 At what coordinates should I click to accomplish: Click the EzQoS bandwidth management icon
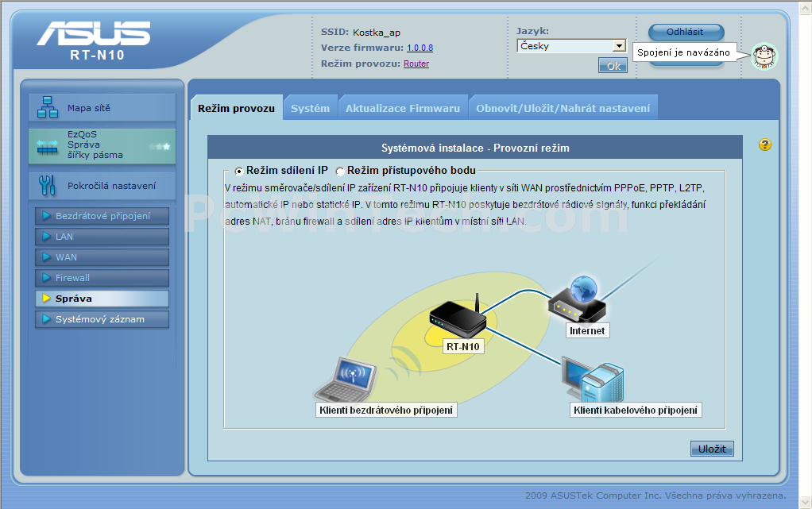(47, 148)
